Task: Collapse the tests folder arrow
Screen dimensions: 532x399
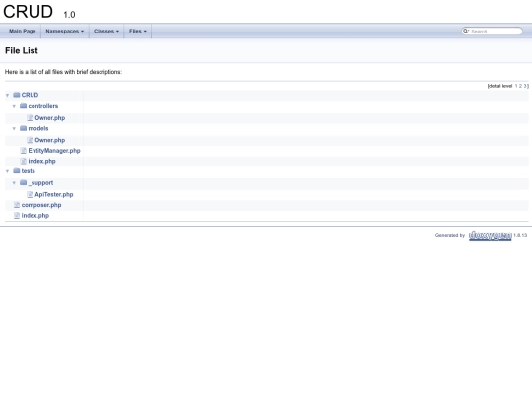Action: coord(7,171)
